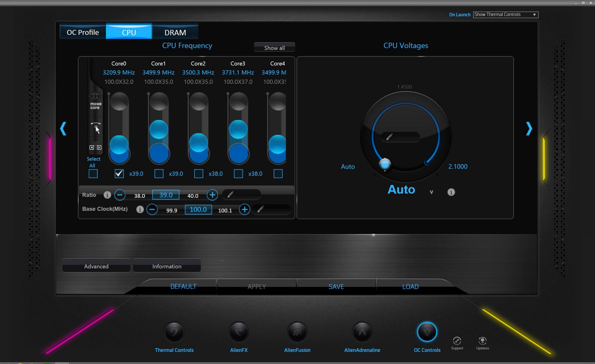595x364 pixels.
Task: Click the Show all button
Action: (274, 48)
